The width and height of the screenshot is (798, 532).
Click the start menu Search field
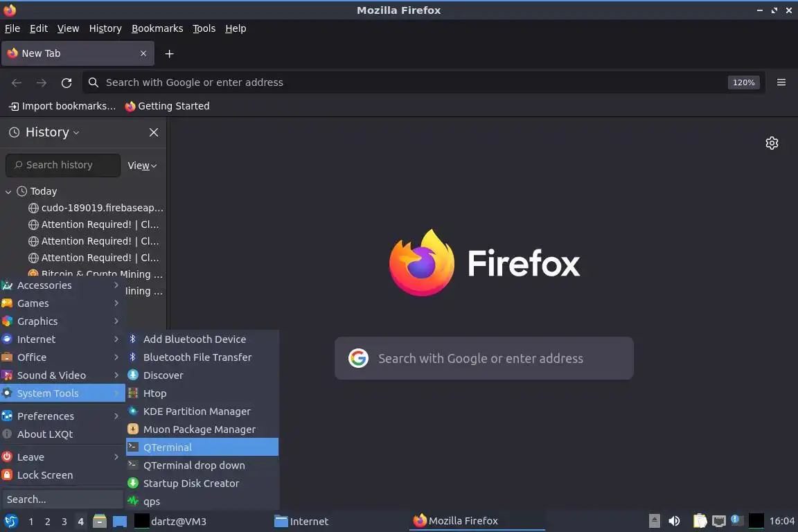coord(62,499)
